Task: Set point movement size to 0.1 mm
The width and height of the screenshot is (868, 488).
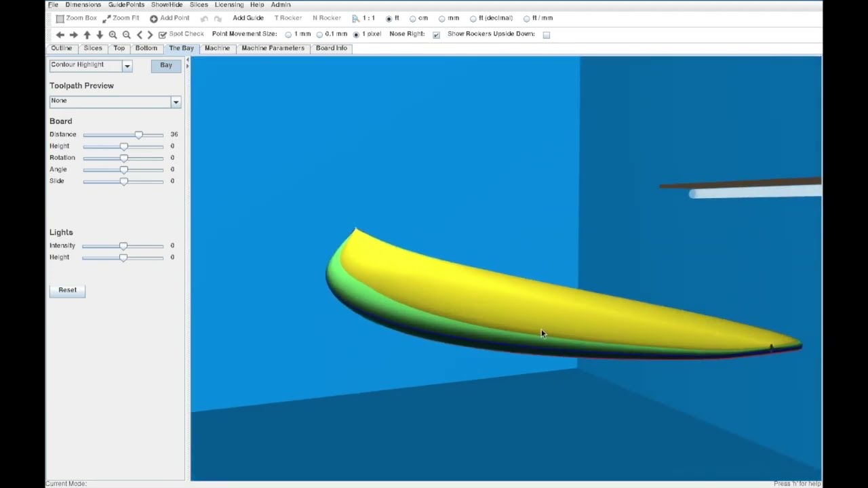Action: [x=319, y=35]
